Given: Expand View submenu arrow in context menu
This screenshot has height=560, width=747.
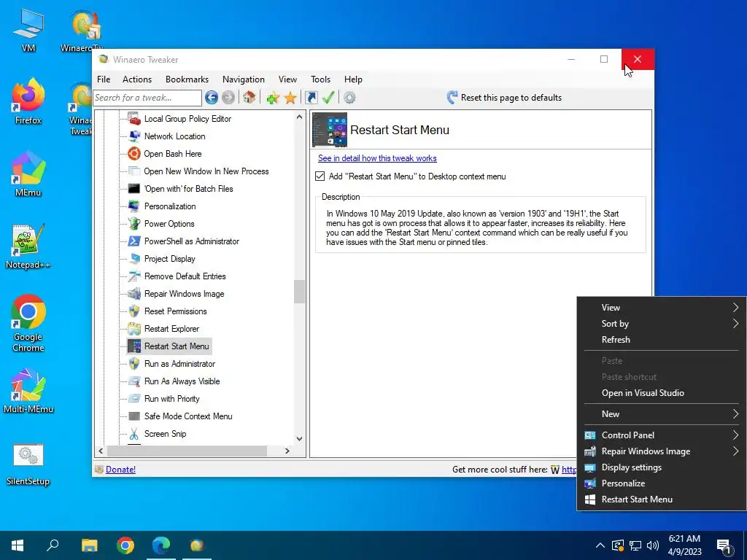Looking at the screenshot, I should point(735,308).
